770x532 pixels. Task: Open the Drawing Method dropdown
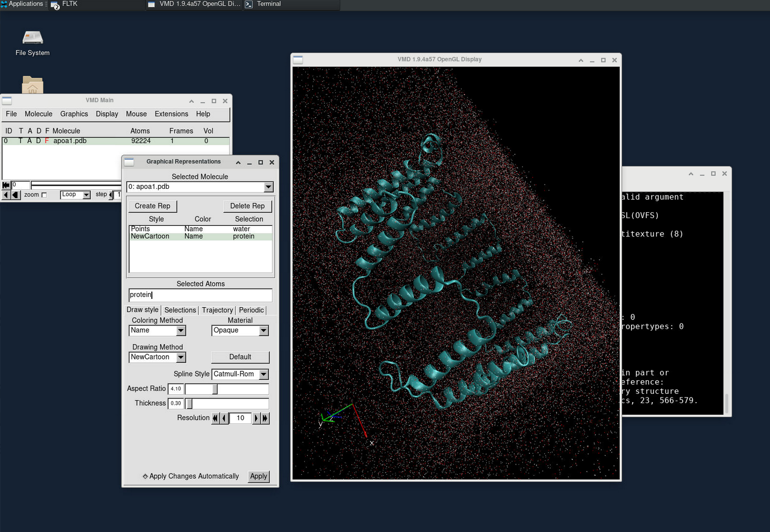(x=157, y=357)
